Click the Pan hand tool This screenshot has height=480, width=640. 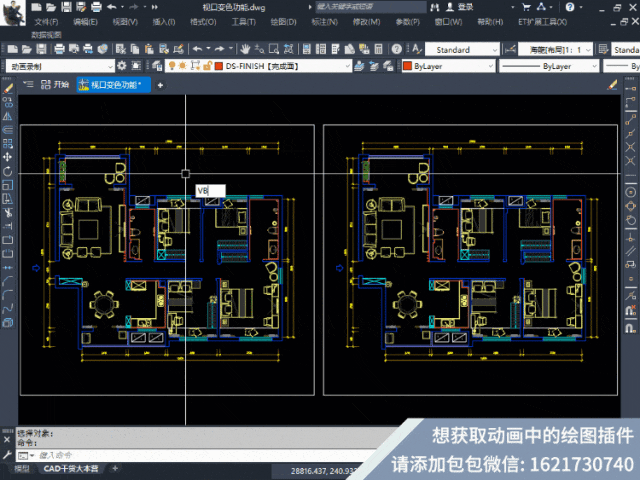pos(245,49)
